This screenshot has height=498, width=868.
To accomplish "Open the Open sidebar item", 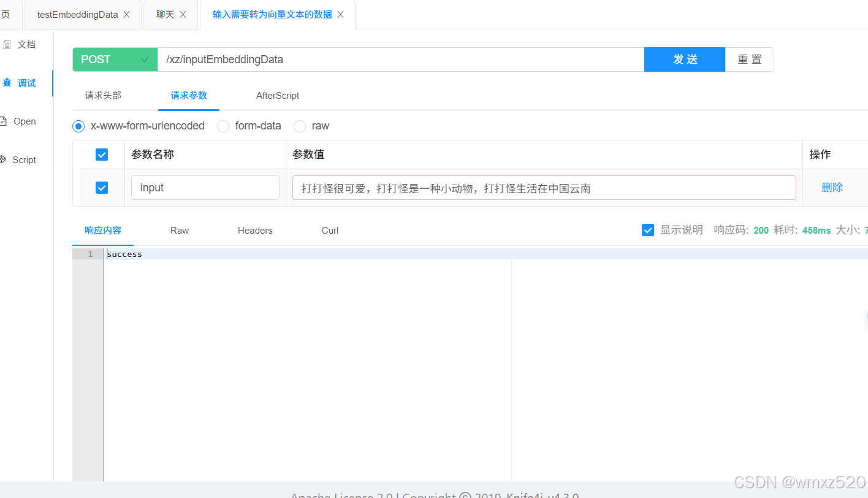I will (x=25, y=121).
